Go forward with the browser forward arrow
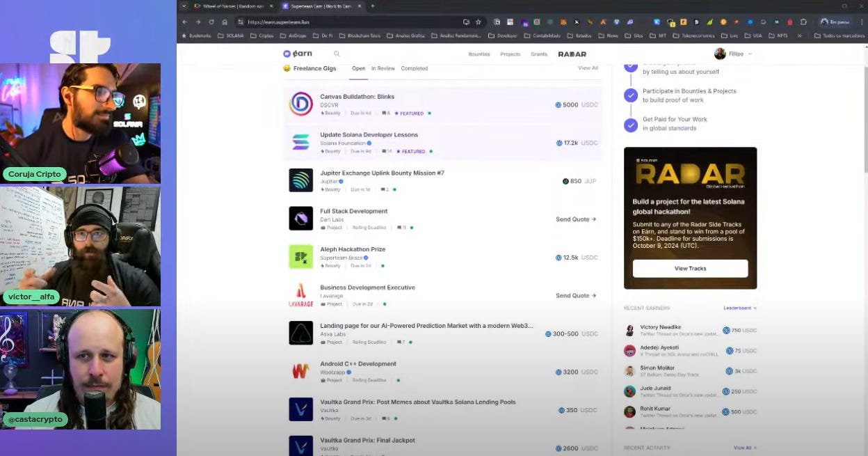The height and width of the screenshot is (456, 868). pyautogui.click(x=198, y=22)
